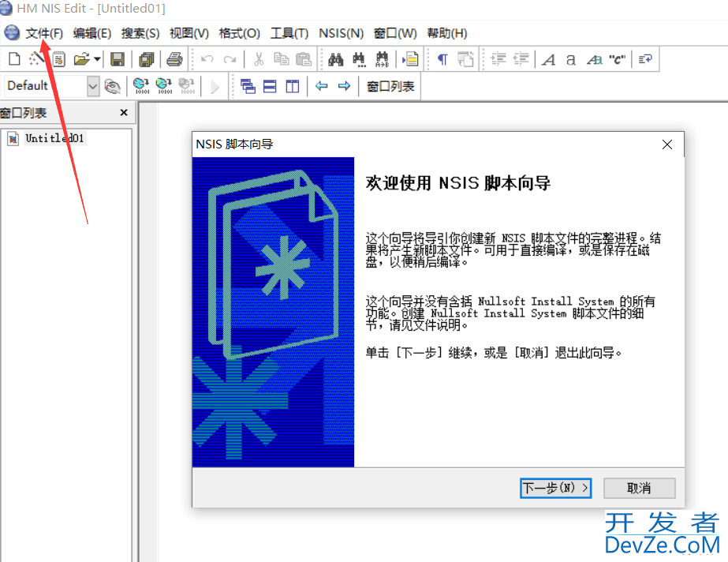Open file with folder icon
Image resolution: width=728 pixels, height=562 pixels.
click(x=81, y=59)
